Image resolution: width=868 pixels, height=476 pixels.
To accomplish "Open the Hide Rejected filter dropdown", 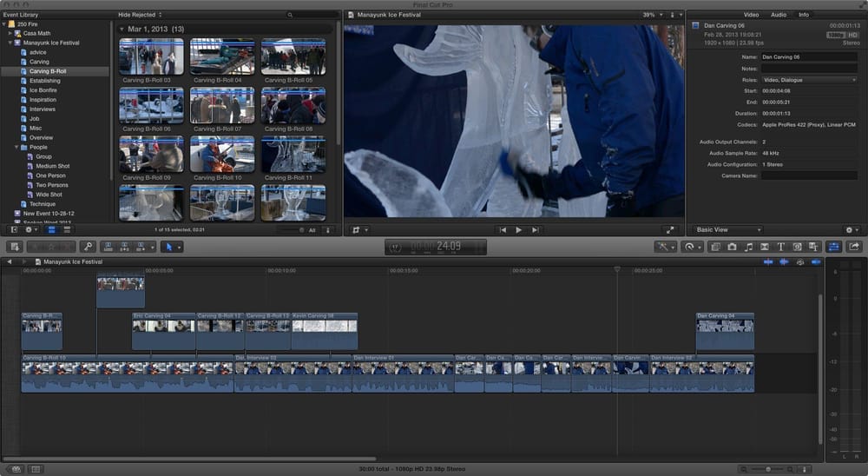I will pos(140,15).
